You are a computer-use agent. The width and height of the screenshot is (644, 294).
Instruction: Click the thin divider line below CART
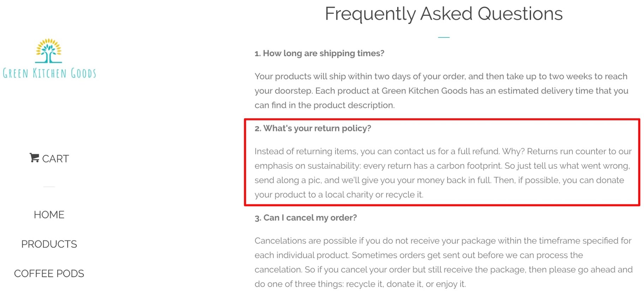pos(49,187)
